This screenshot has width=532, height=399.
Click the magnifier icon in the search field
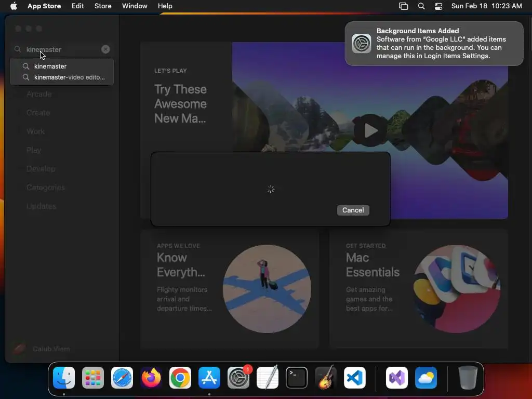coord(18,49)
